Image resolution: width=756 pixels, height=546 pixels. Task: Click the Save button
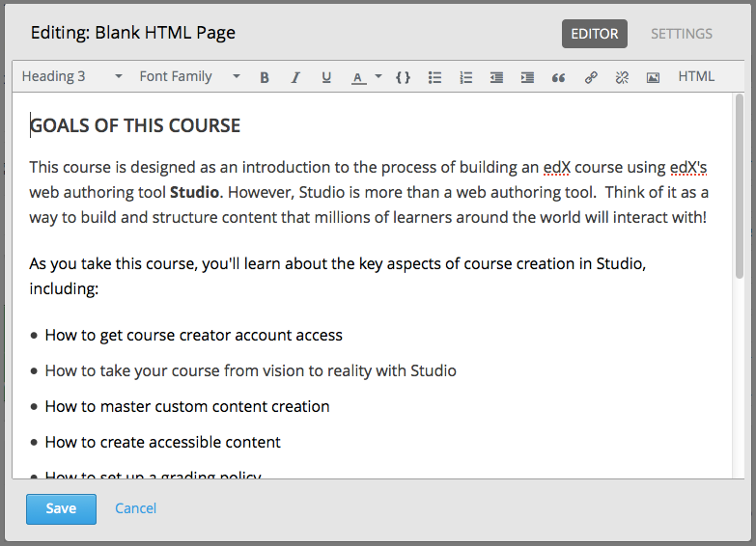(x=61, y=508)
